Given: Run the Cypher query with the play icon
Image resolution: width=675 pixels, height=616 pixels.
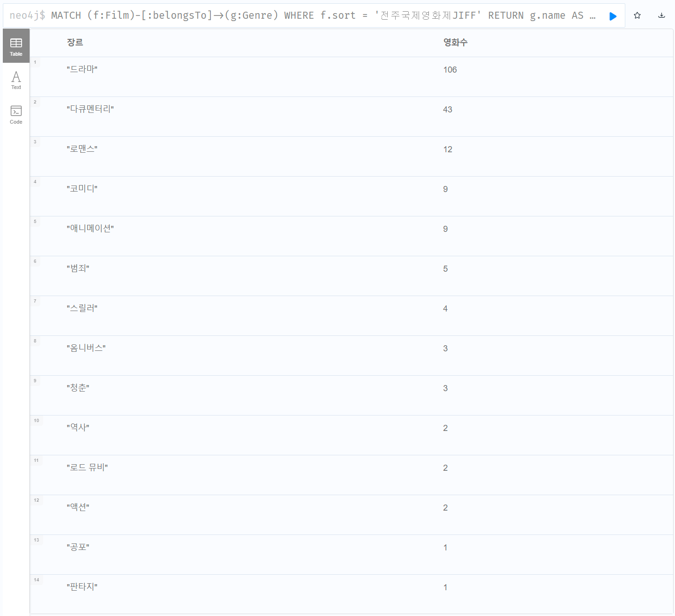Looking at the screenshot, I should point(613,15).
